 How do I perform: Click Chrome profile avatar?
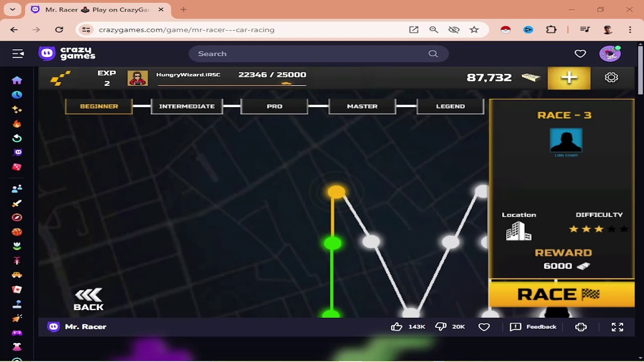point(608,30)
